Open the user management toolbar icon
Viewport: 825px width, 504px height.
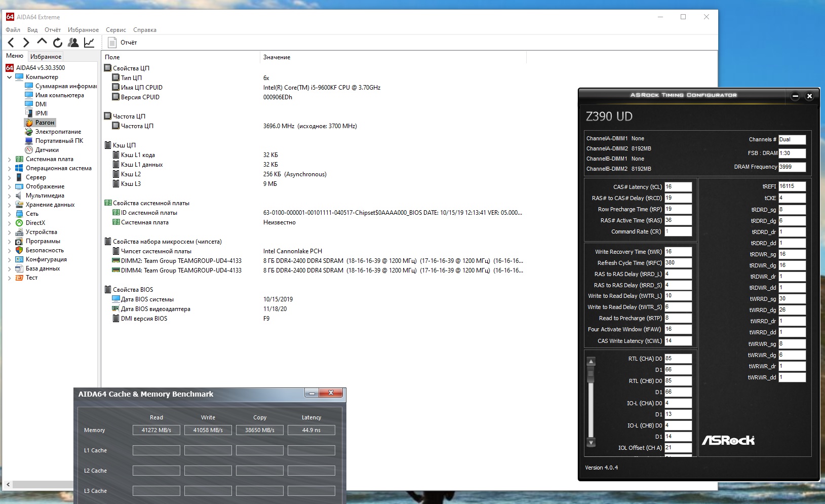73,43
